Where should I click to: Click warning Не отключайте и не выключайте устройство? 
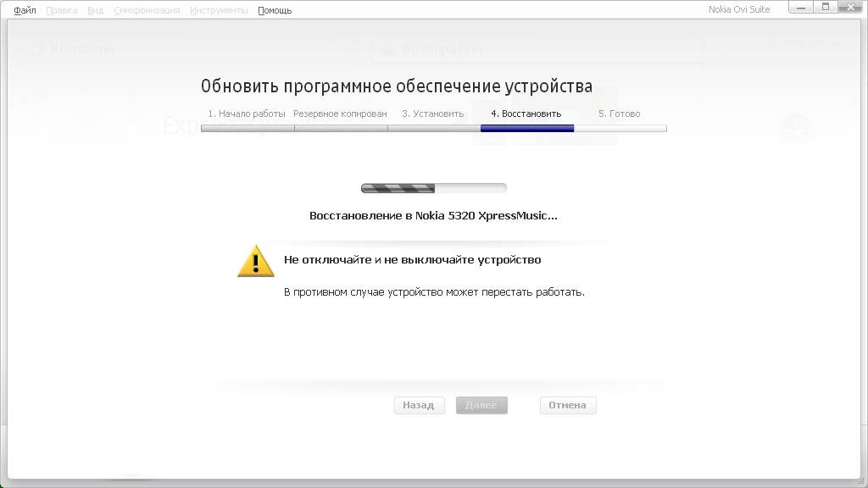tap(413, 260)
